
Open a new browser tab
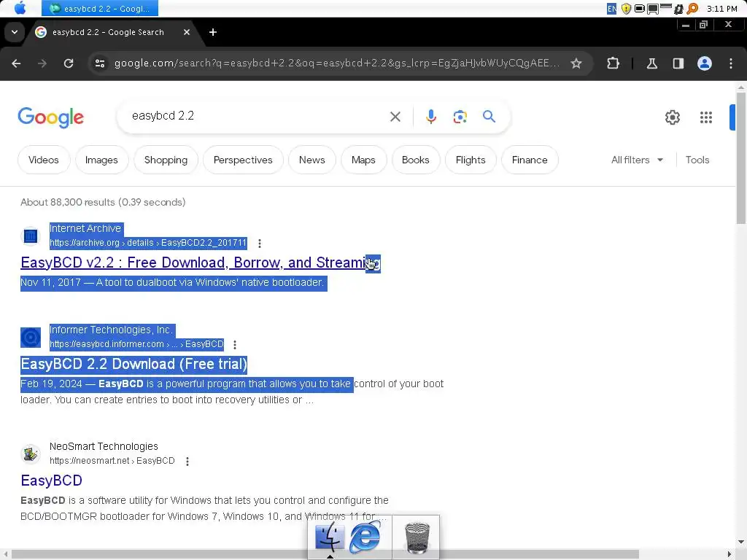[x=213, y=32]
